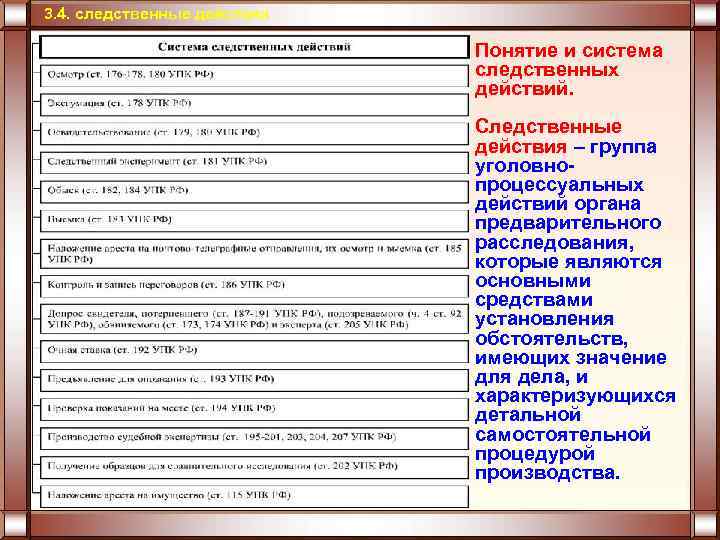Select 'Контроль и запись переговоров (ст. 186 УПК РФ)'

(x=254, y=286)
